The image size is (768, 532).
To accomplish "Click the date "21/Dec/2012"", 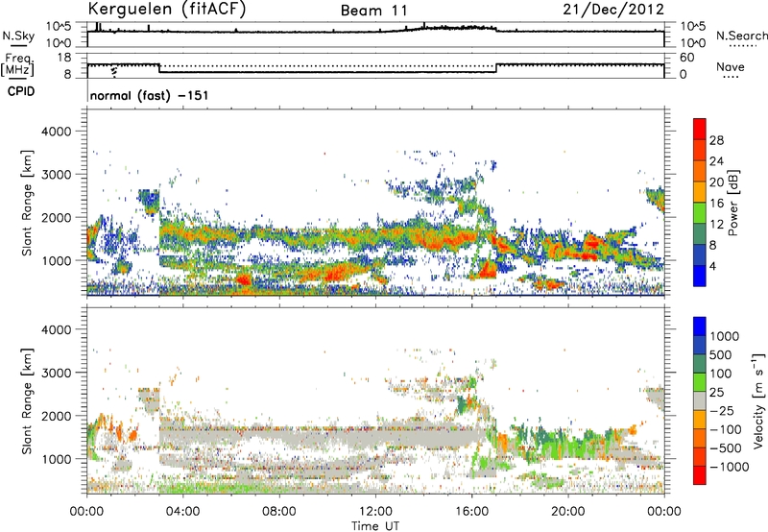I will (613, 10).
